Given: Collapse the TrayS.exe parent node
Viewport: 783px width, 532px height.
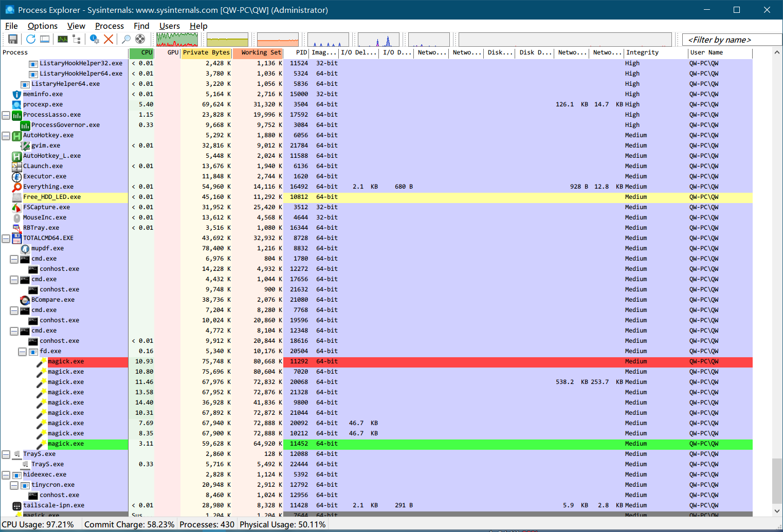Looking at the screenshot, I should (x=6, y=454).
